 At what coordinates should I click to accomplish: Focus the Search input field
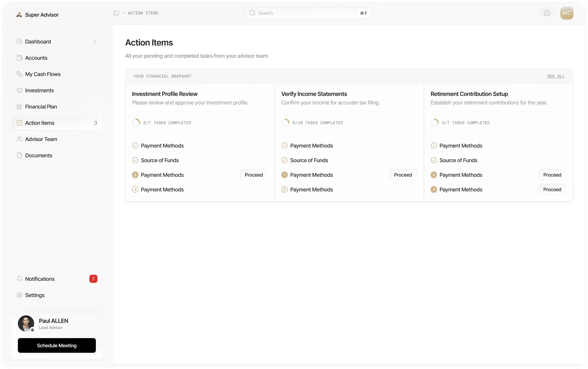pyautogui.click(x=307, y=13)
